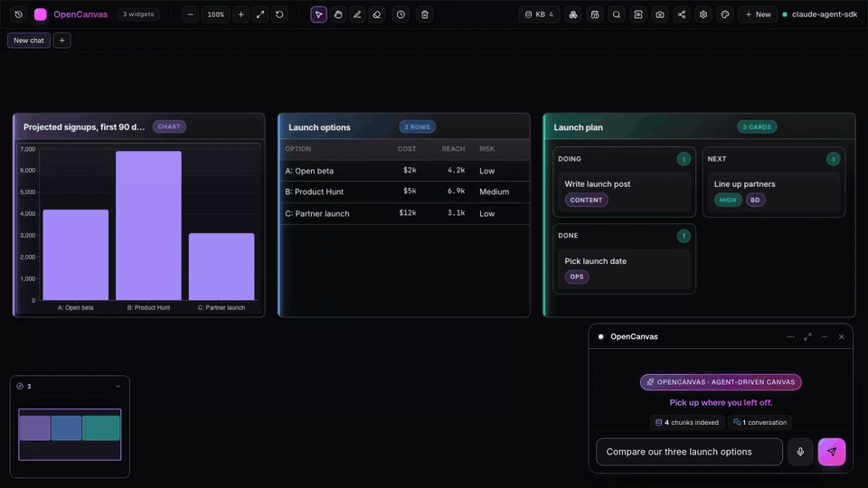Click the 3 CARDS badge
The height and width of the screenshot is (488, 868).
(x=757, y=127)
